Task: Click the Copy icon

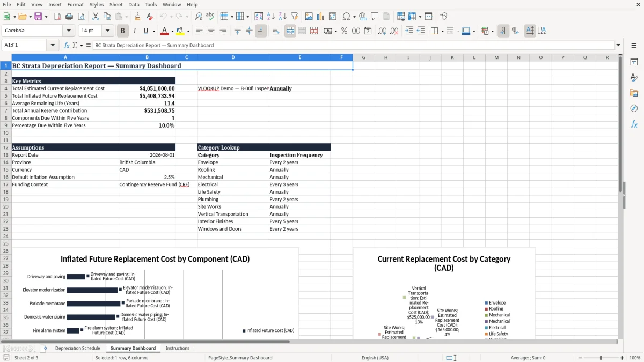Action: point(107,17)
